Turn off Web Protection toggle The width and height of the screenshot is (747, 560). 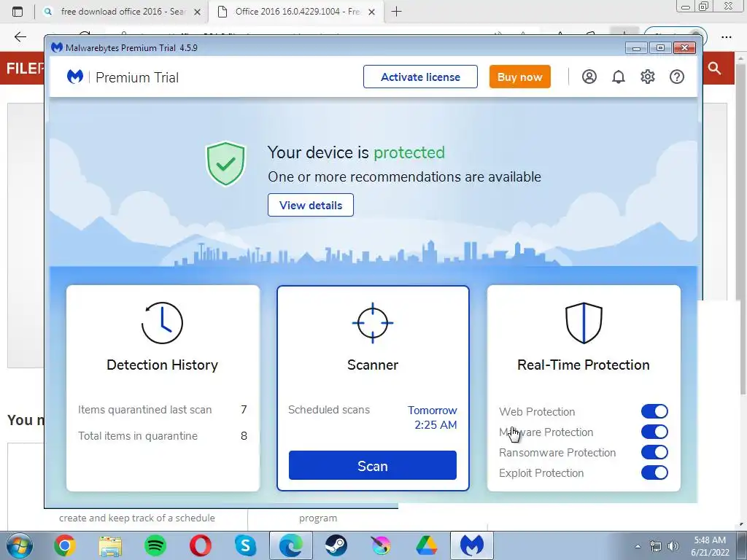coord(654,411)
